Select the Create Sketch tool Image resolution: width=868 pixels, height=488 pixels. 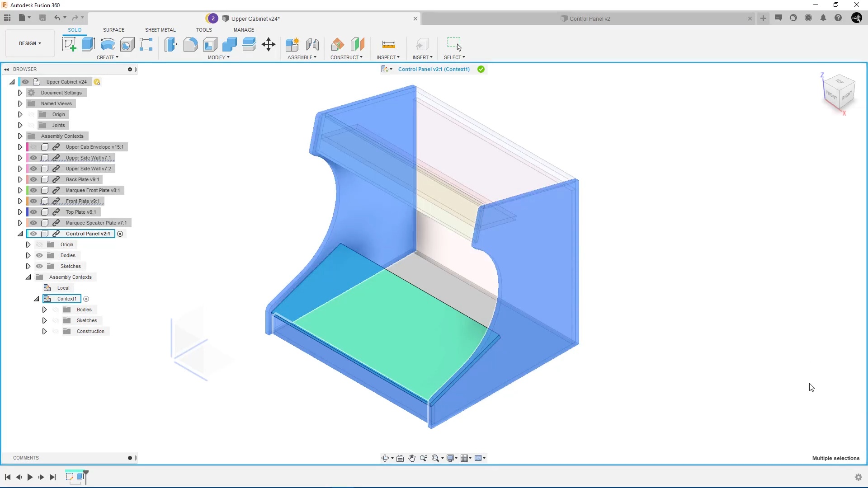[x=69, y=44]
